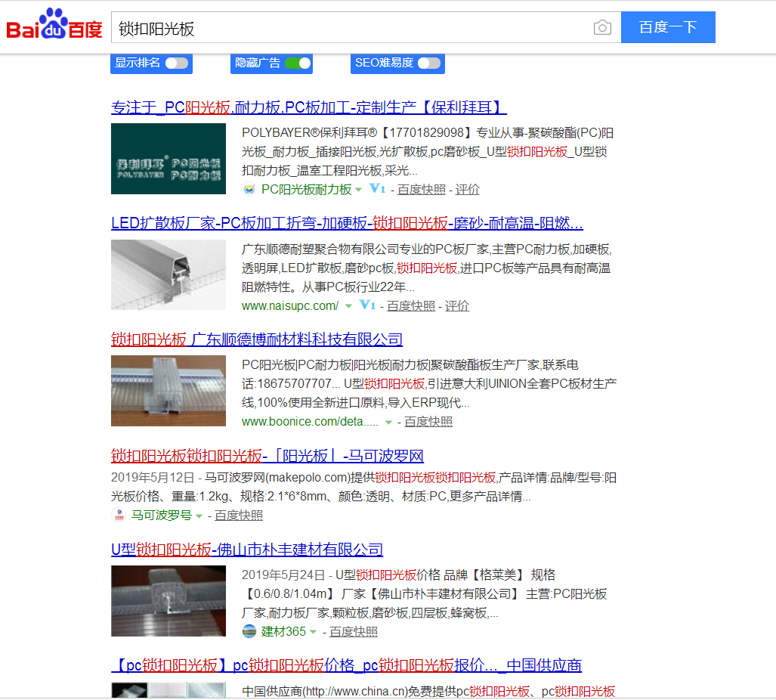Expand the dropdown arrow after www.boonice.com/deta

tap(388, 423)
